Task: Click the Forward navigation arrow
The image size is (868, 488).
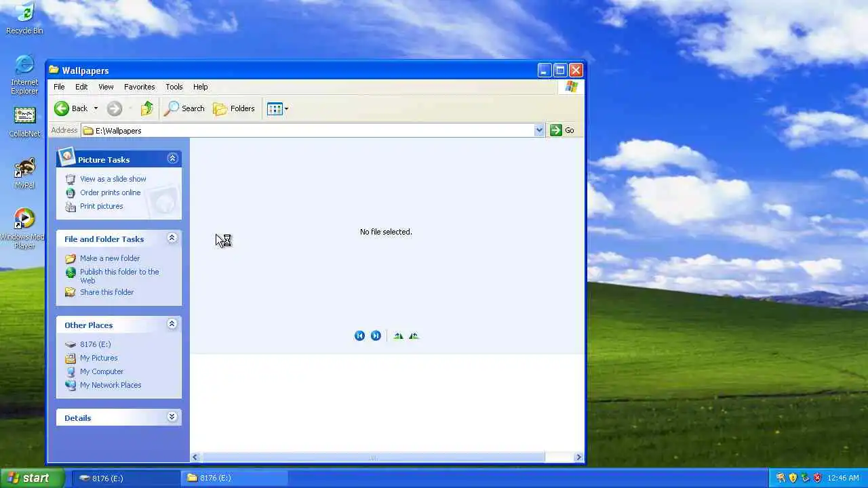Action: coord(115,108)
